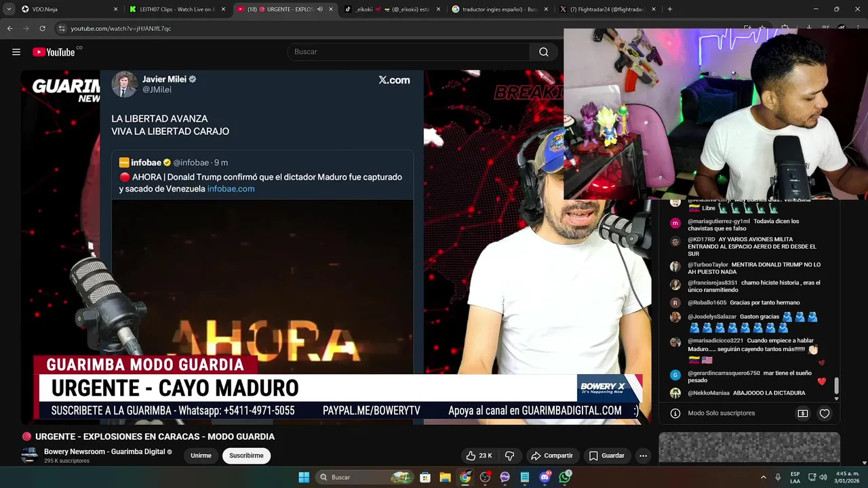Open a new browser tab
868x488 pixels.
tap(670, 9)
